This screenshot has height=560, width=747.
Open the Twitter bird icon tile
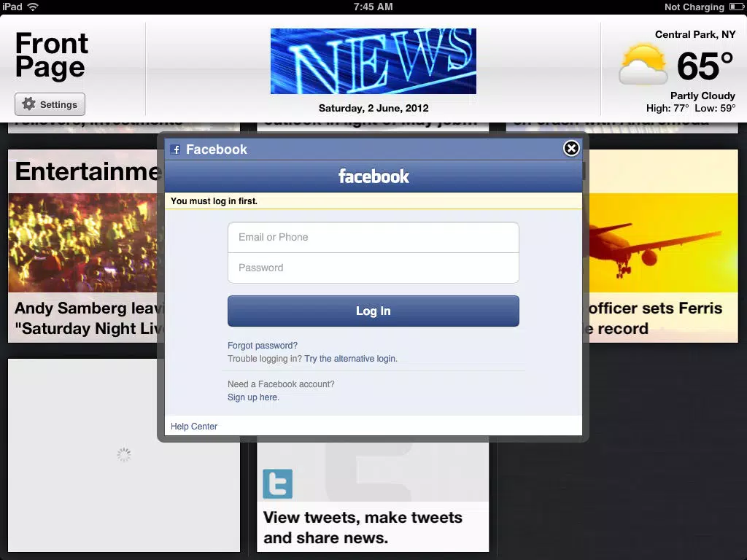click(x=277, y=484)
